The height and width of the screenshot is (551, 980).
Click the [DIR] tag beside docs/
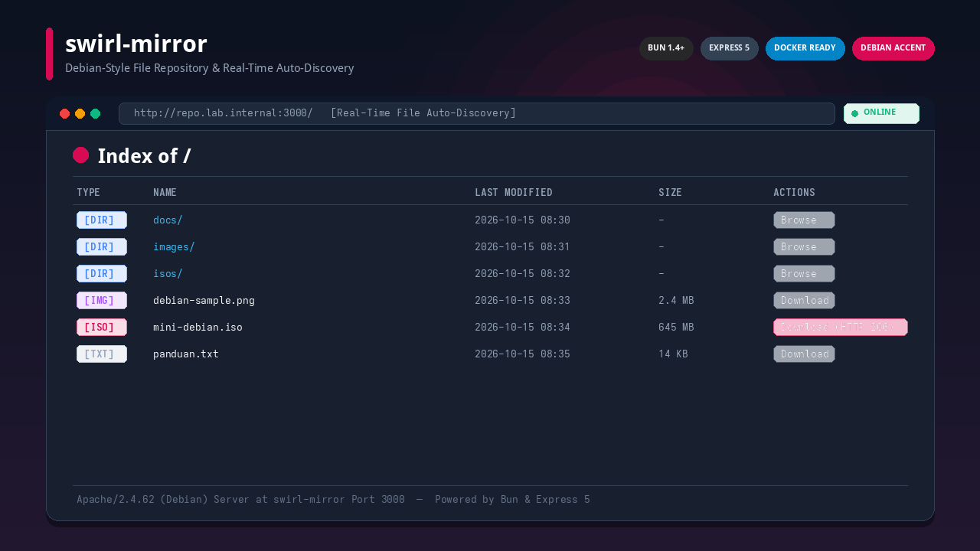[102, 220]
